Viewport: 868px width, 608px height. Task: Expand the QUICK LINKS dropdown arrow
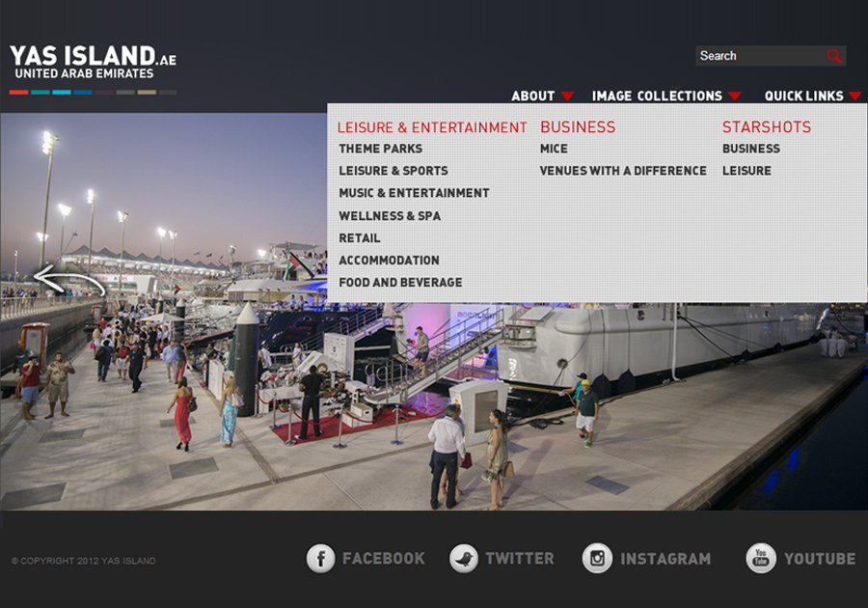click(856, 97)
